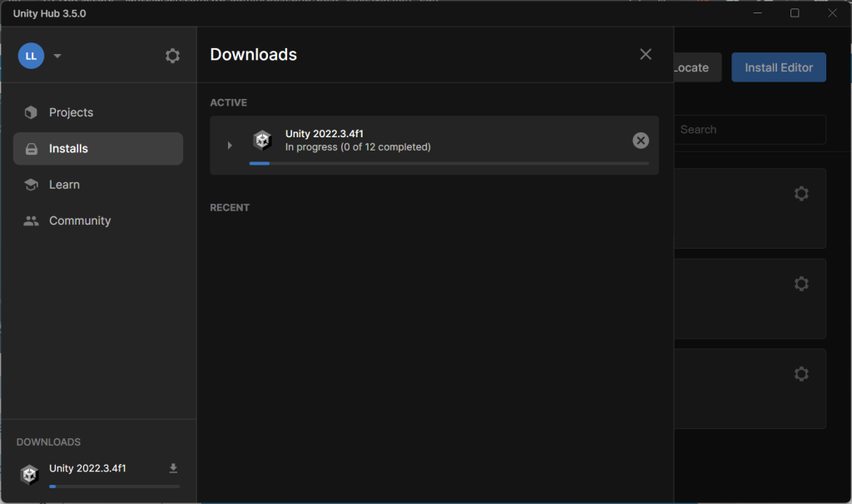The width and height of the screenshot is (852, 504).
Task: Click the sidebar Unity 2022.3.4f1 entry
Action: click(99, 475)
